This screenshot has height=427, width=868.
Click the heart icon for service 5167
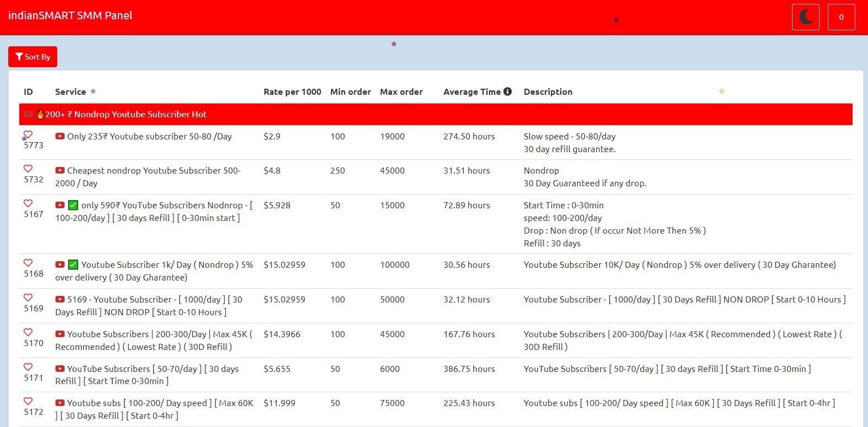click(28, 203)
